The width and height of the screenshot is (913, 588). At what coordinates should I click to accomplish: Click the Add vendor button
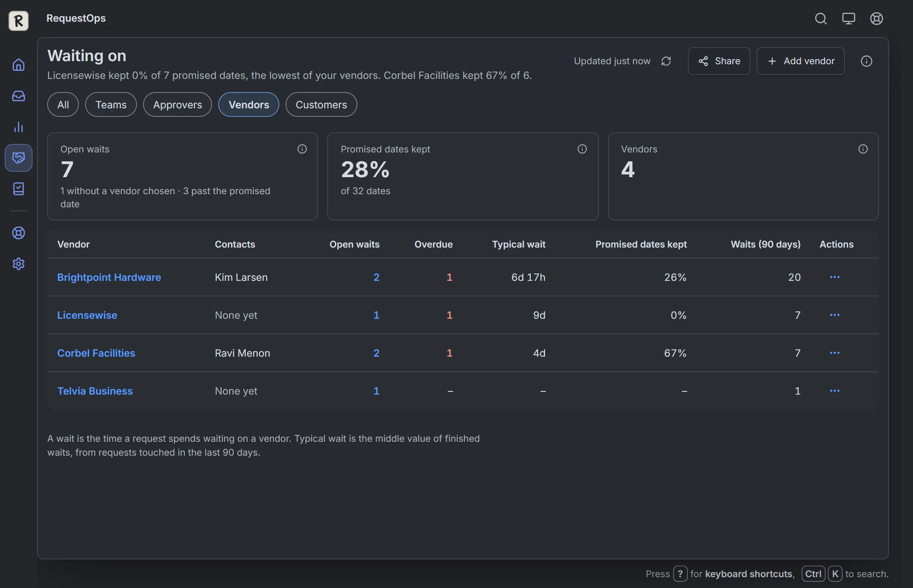click(800, 61)
